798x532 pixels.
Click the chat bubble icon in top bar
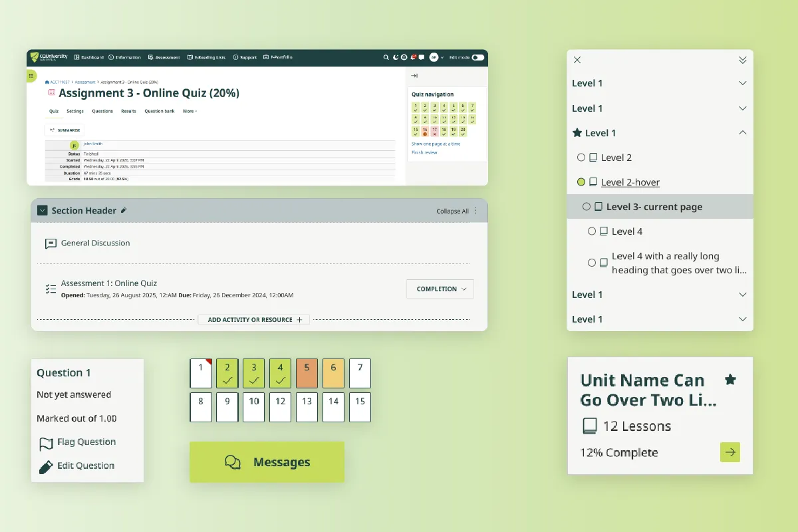point(422,57)
